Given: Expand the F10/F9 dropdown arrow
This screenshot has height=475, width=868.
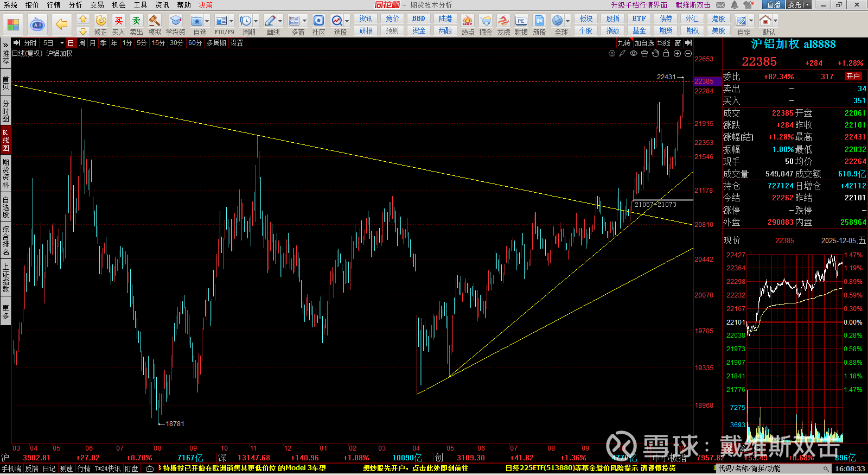Looking at the screenshot, I should (x=232, y=21).
